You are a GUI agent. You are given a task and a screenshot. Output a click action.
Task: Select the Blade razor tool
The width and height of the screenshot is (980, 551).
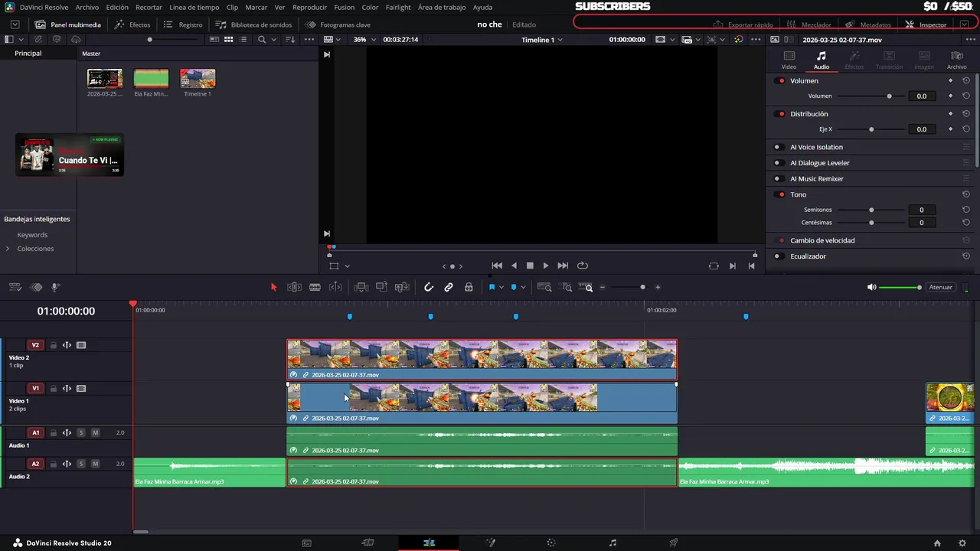click(x=315, y=287)
